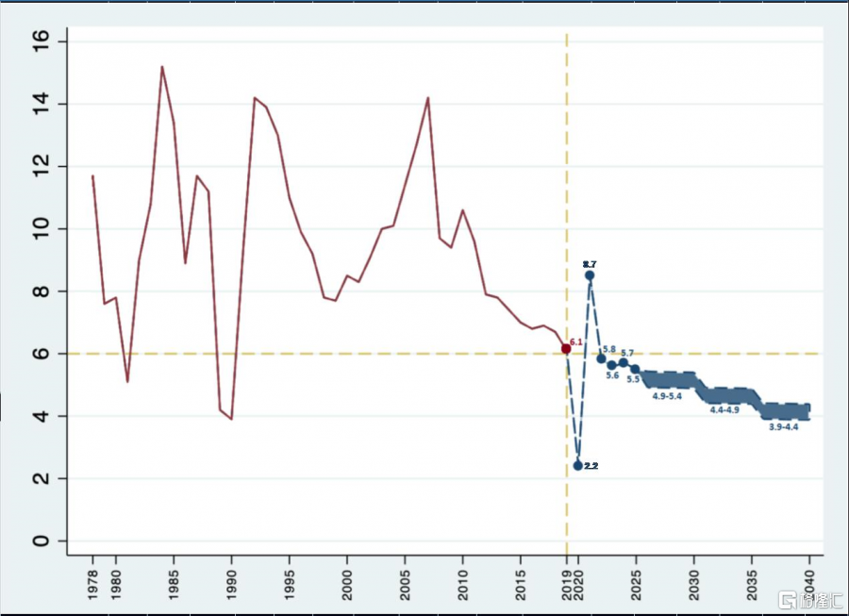Click the blue data point labeled 5.5
The width and height of the screenshot is (849, 616).
coord(635,369)
